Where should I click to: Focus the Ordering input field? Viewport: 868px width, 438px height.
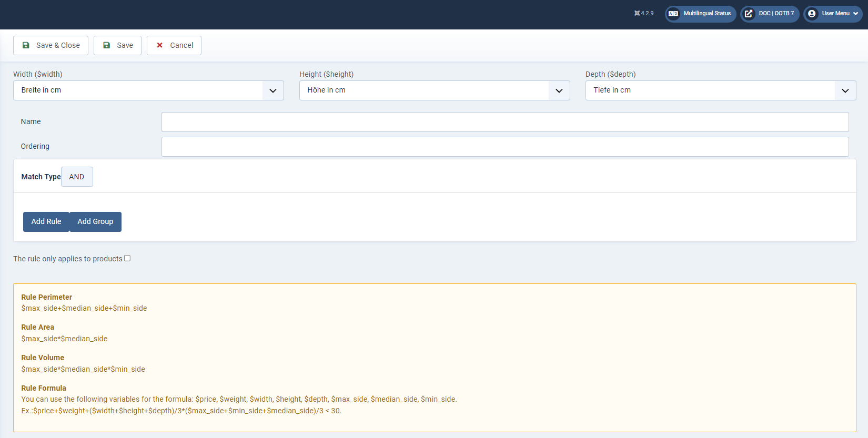tap(505, 147)
